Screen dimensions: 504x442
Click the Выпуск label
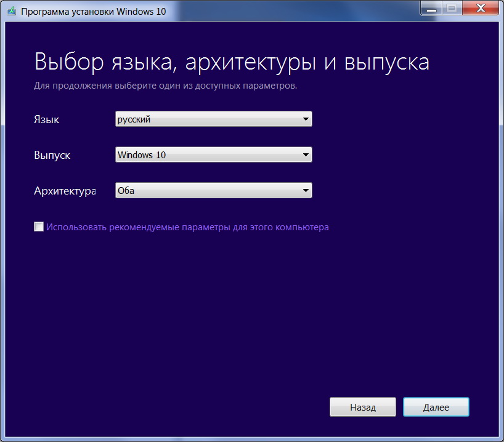pos(52,156)
